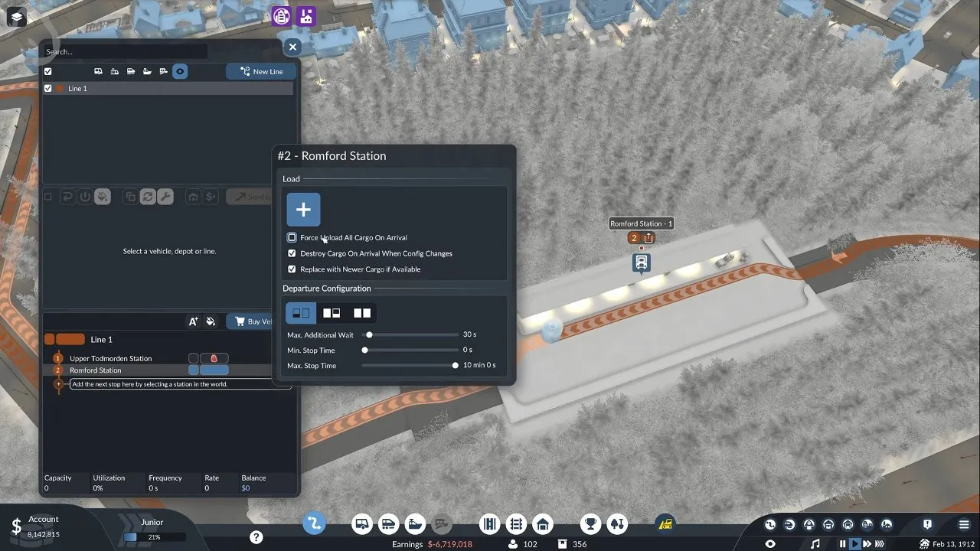Image resolution: width=980 pixels, height=551 pixels.
Task: Open the rail track construction tool
Action: pos(516,524)
